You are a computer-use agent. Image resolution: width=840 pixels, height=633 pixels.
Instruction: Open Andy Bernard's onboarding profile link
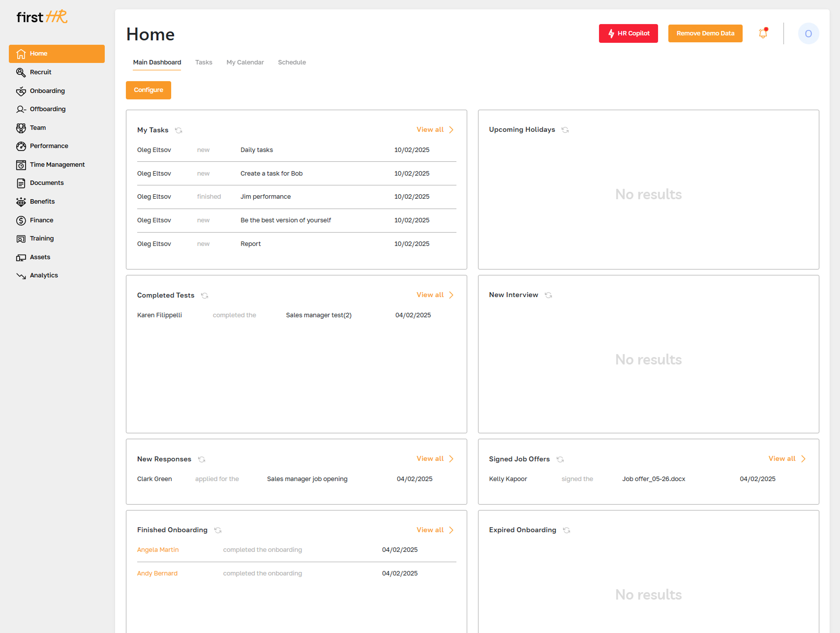pyautogui.click(x=157, y=573)
